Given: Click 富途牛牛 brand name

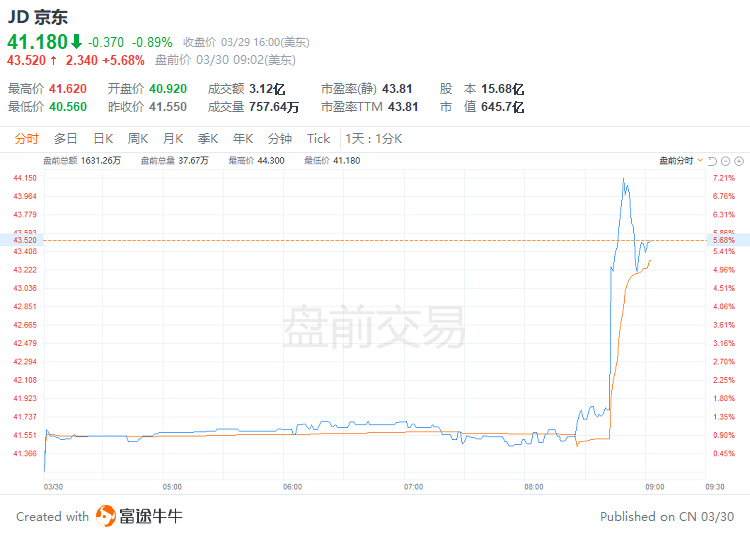Looking at the screenshot, I should [x=151, y=516].
